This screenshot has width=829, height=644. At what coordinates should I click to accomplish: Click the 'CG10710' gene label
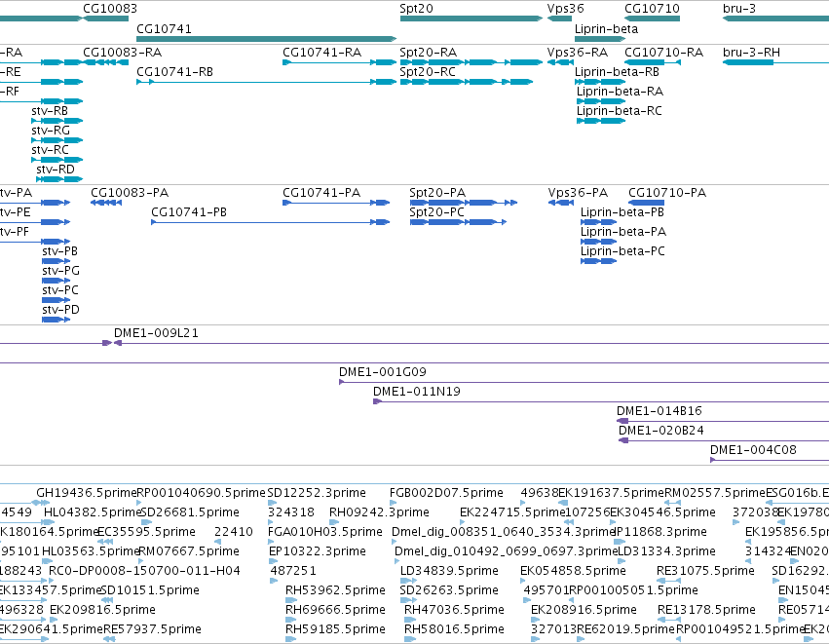pos(652,9)
